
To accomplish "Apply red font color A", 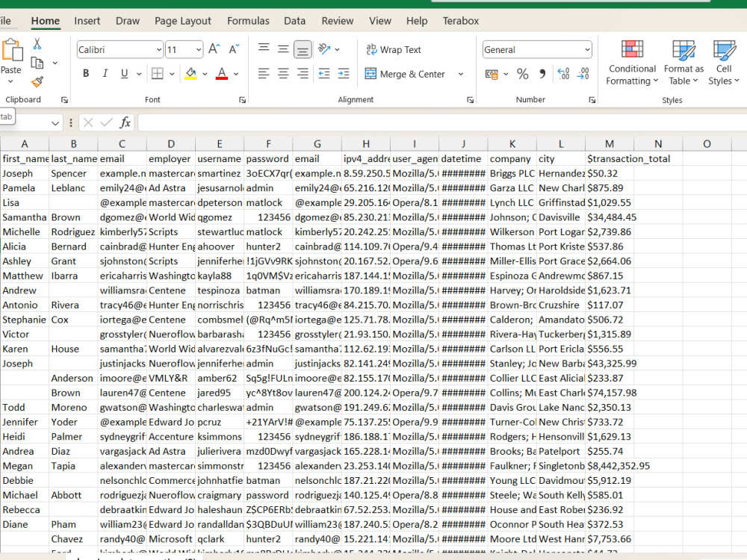I will point(222,73).
